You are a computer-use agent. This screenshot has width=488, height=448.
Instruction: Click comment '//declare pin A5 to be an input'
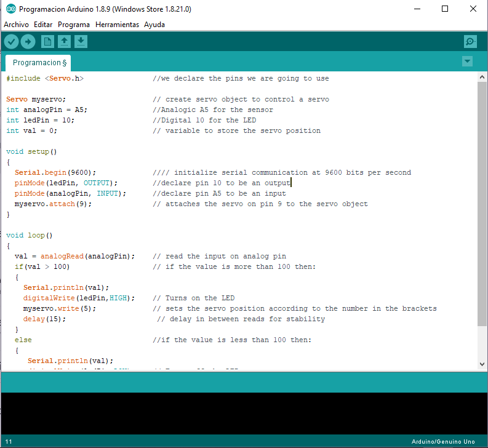[x=220, y=193]
